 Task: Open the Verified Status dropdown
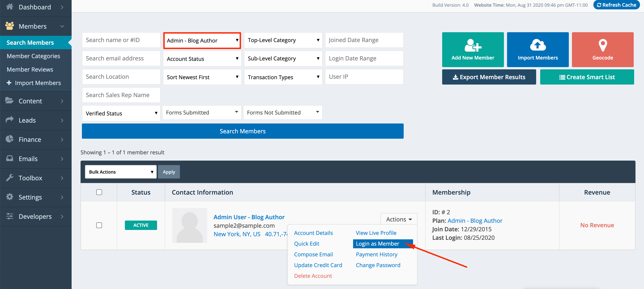[x=121, y=113]
